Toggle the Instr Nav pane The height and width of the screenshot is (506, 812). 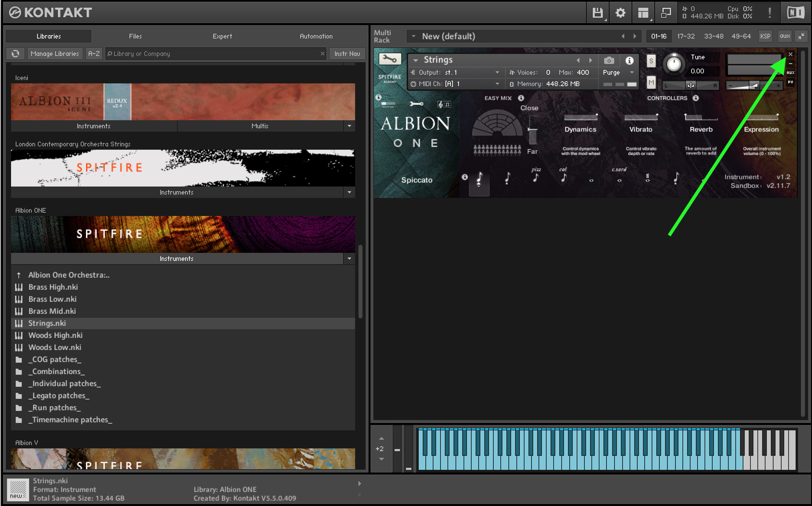[x=347, y=54]
